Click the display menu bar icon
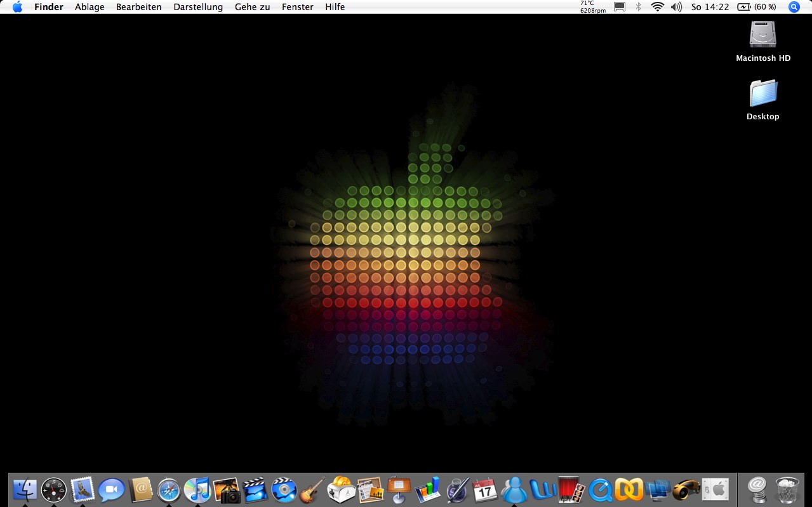Screen dimensions: 812x507 pyautogui.click(x=620, y=7)
